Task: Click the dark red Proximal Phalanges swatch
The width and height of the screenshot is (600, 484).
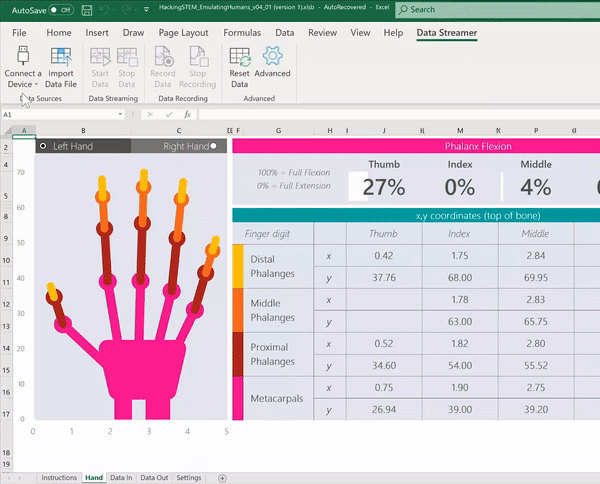Action: [x=238, y=354]
